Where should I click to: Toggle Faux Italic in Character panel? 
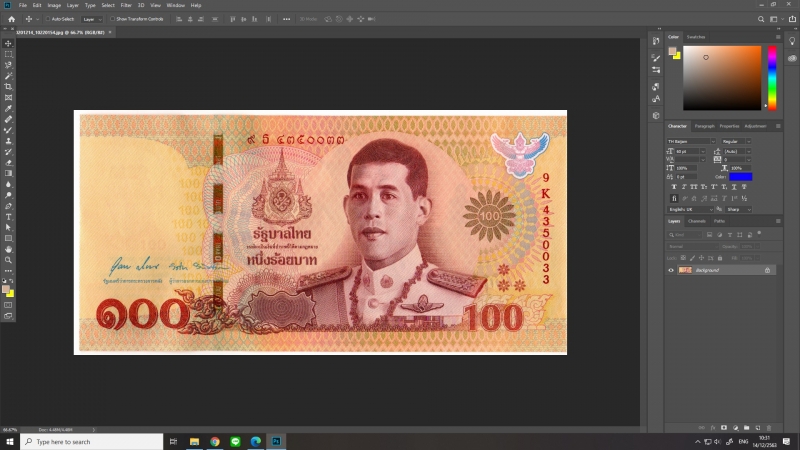pos(684,187)
